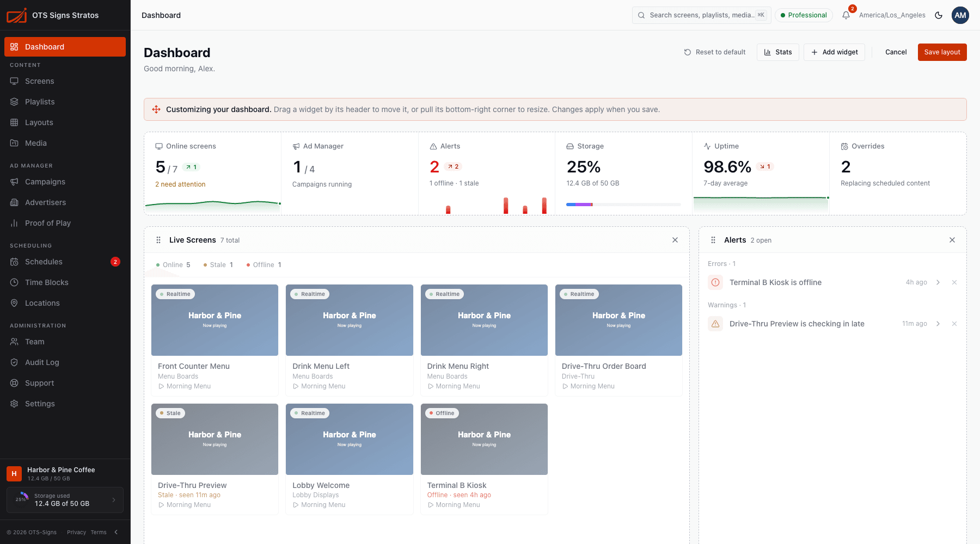Click the warning triangle for Drive-Thru Preview

click(x=715, y=324)
